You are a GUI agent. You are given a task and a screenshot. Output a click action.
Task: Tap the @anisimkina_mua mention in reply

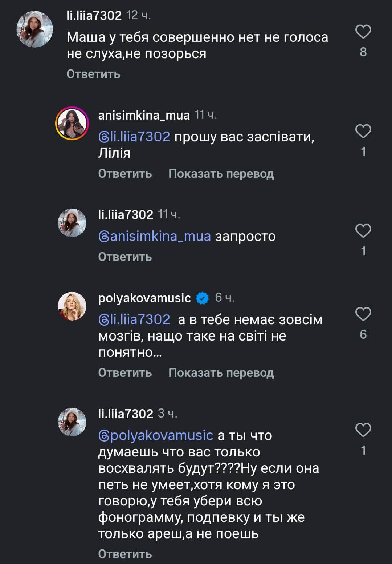coord(155,236)
